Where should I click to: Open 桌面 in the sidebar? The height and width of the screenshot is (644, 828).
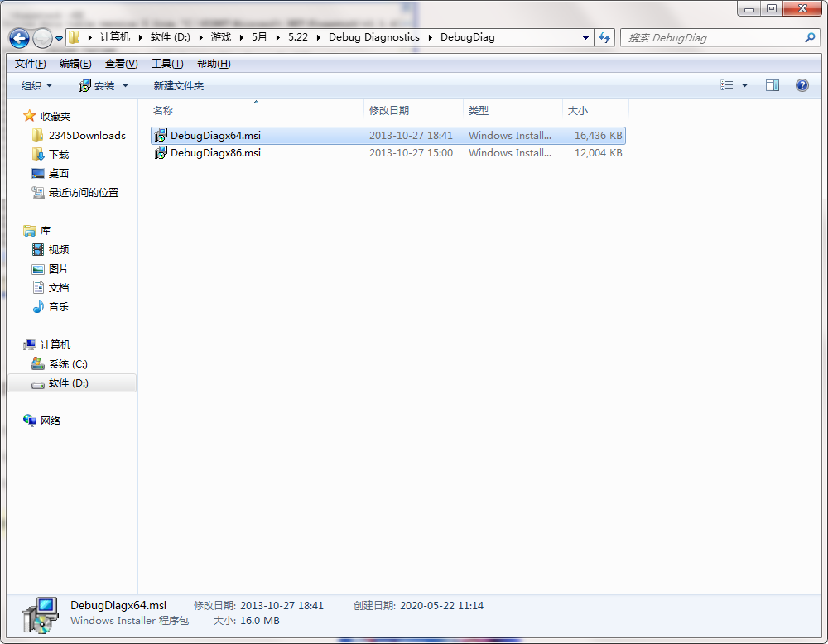[x=59, y=174]
